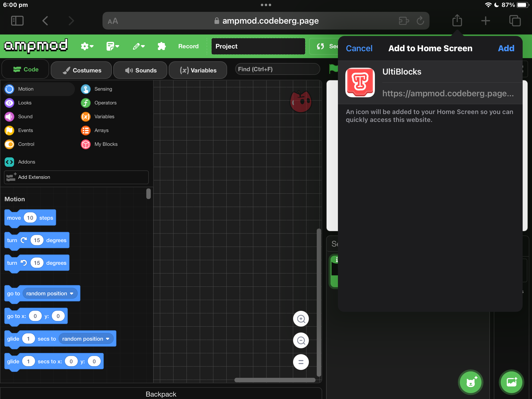Open the glide random position dropdown
This screenshot has width=532, height=399.
tap(86, 339)
